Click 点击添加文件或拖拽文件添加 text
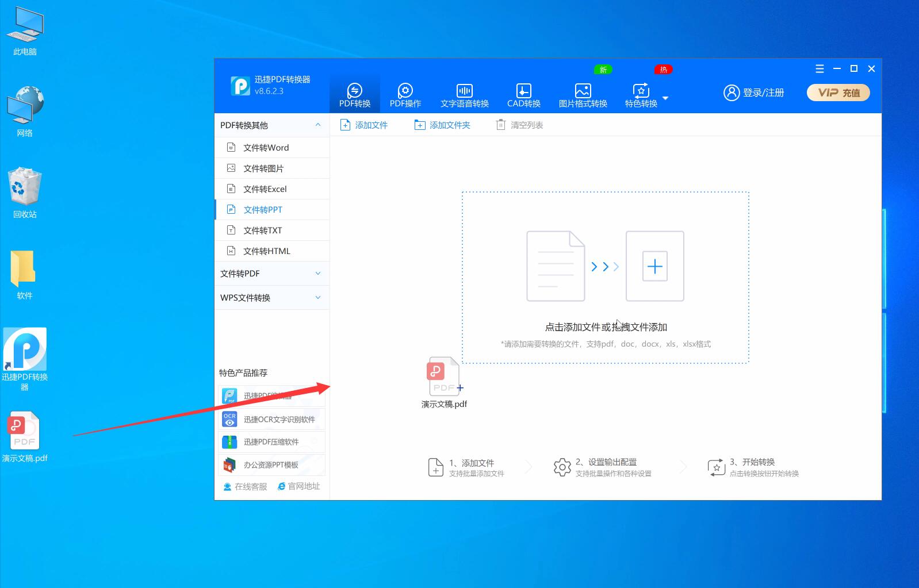 [x=606, y=327]
